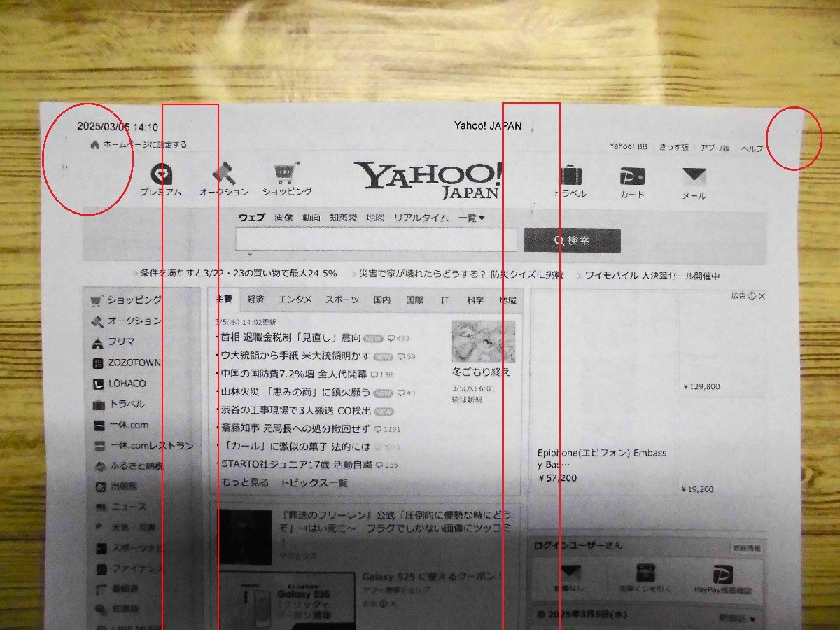Click the フリマ icon in the sidebar

pos(97,342)
